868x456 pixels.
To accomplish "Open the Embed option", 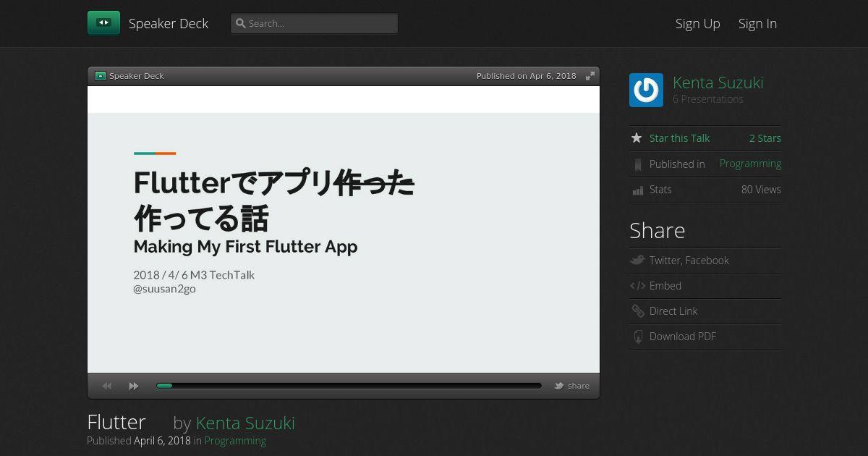I will (x=665, y=286).
